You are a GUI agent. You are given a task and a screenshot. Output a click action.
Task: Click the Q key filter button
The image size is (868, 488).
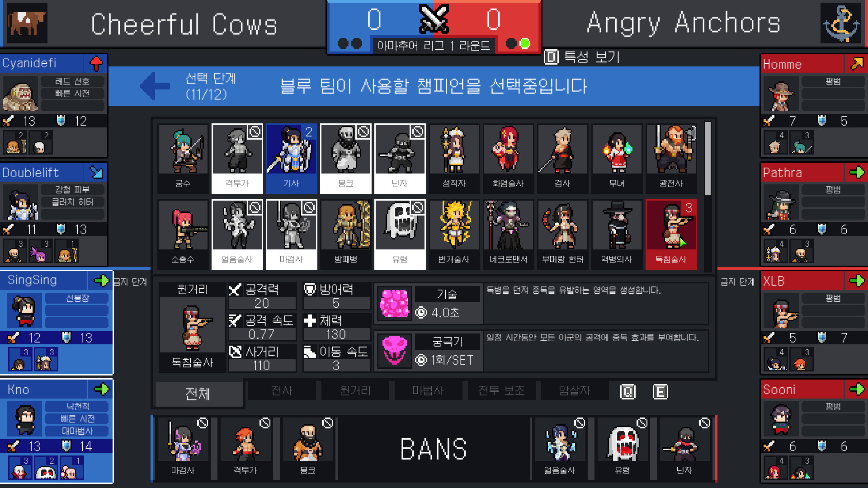[628, 391]
